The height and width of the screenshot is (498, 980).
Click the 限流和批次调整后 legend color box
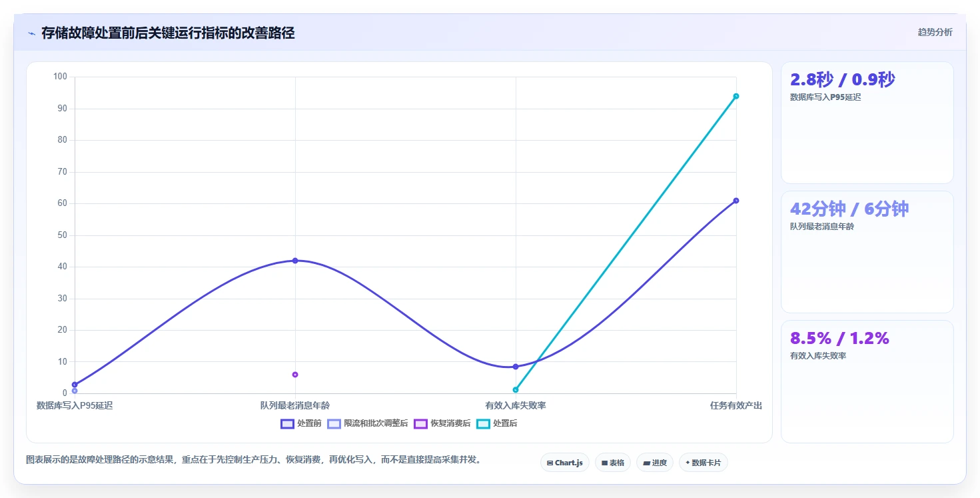pos(334,423)
